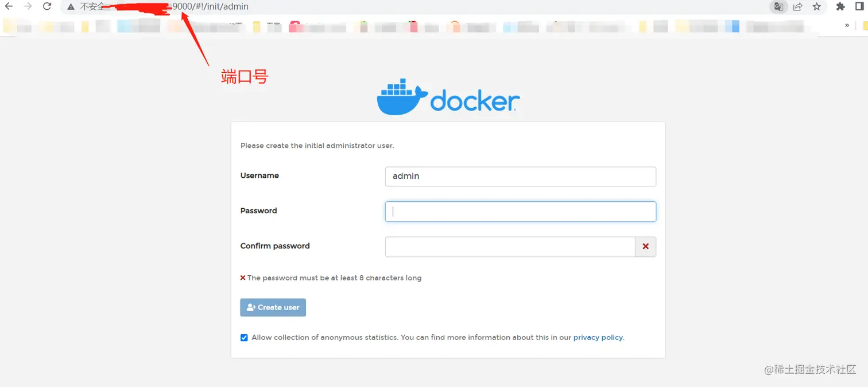Click the Username label

point(259,175)
